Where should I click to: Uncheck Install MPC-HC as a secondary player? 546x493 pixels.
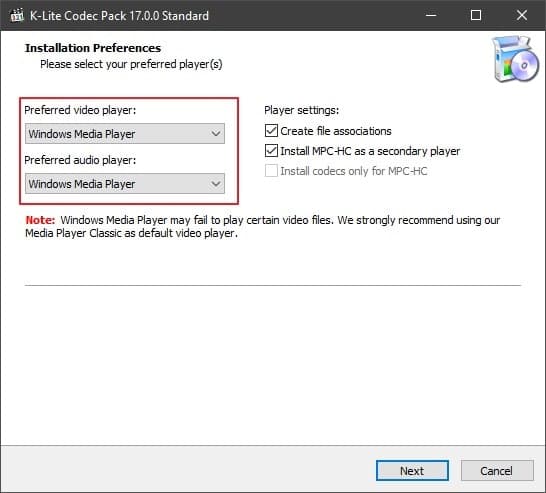(x=271, y=151)
